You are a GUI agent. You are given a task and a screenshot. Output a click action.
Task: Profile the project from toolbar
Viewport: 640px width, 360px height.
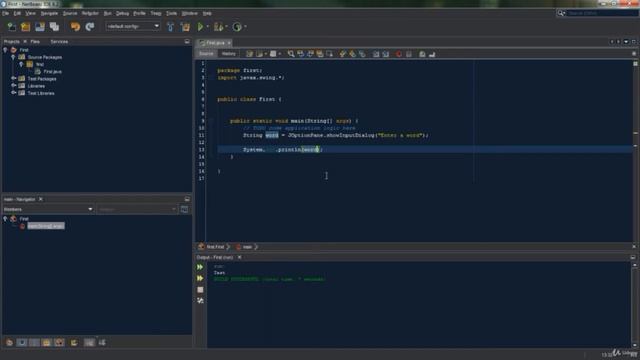(x=237, y=27)
